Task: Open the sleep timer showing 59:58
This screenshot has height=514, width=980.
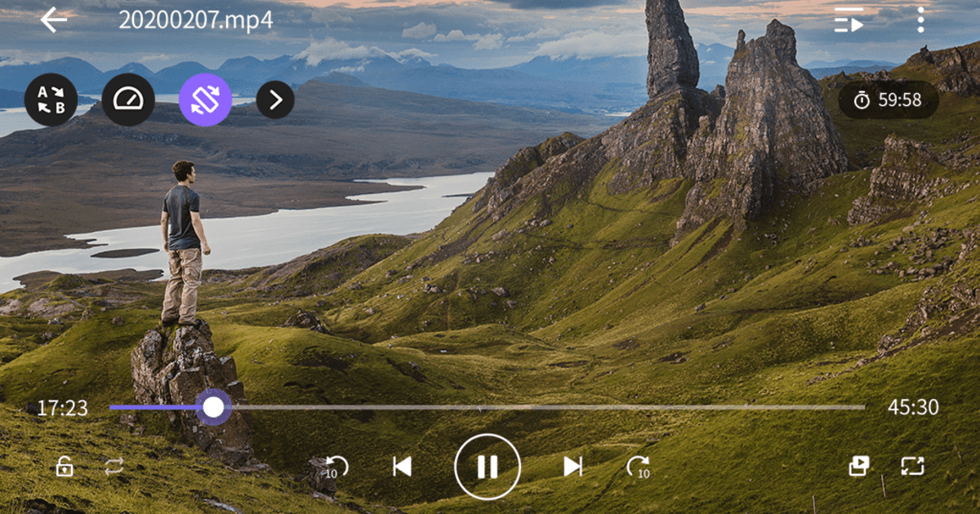Action: [885, 100]
